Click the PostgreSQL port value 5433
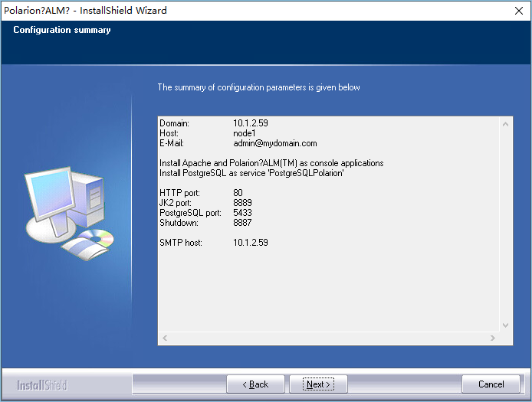 (x=242, y=213)
